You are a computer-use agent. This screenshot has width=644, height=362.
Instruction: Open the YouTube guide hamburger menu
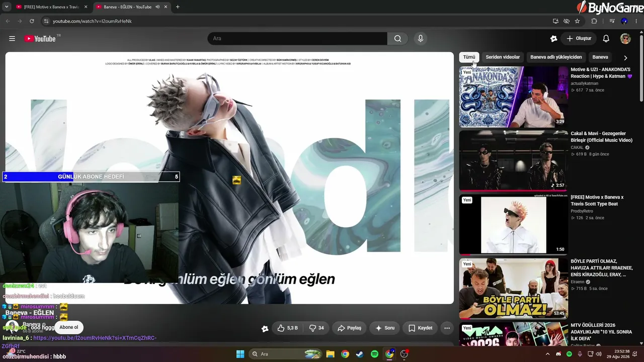(12, 39)
